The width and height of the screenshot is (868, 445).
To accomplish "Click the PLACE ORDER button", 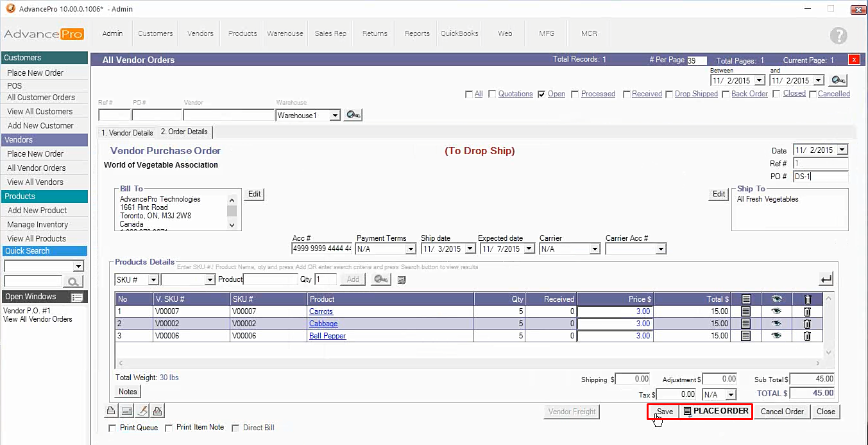I will 715,411.
